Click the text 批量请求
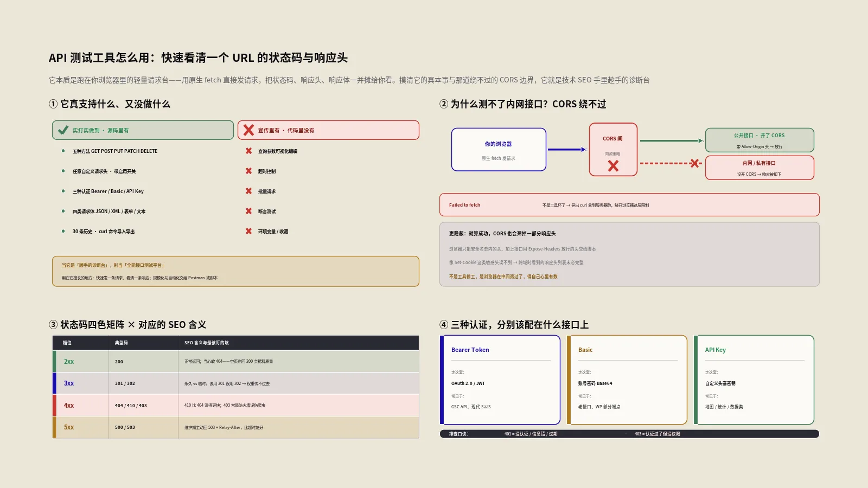 tap(267, 191)
